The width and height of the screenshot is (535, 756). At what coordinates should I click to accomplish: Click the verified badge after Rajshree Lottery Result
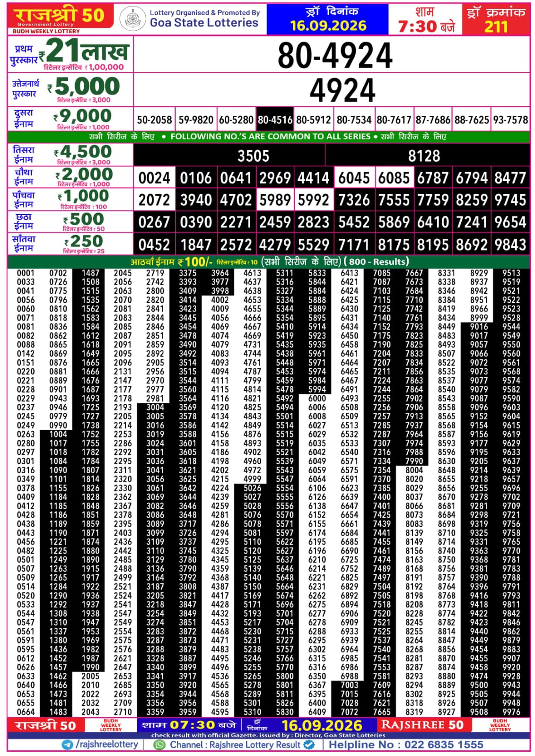309,745
